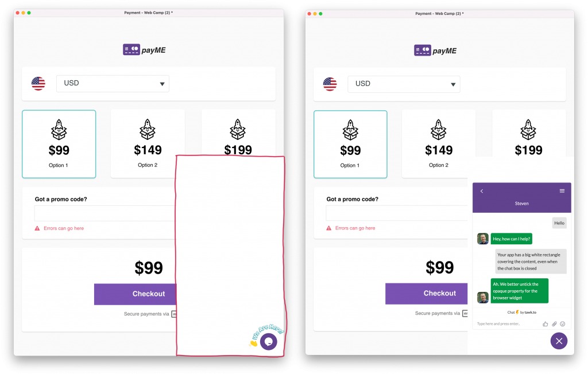Click the US flag icon in right window

(x=330, y=84)
